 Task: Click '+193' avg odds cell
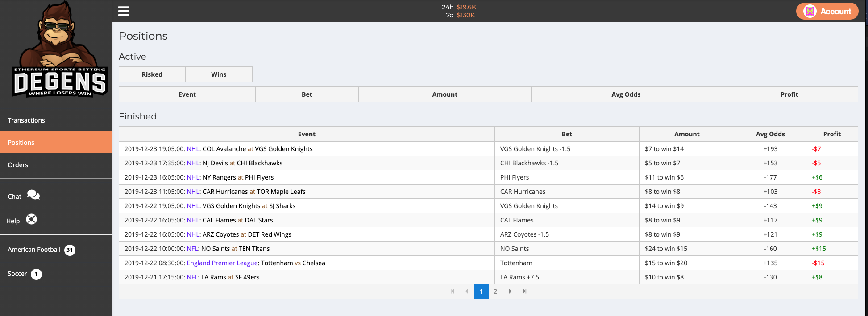point(770,149)
